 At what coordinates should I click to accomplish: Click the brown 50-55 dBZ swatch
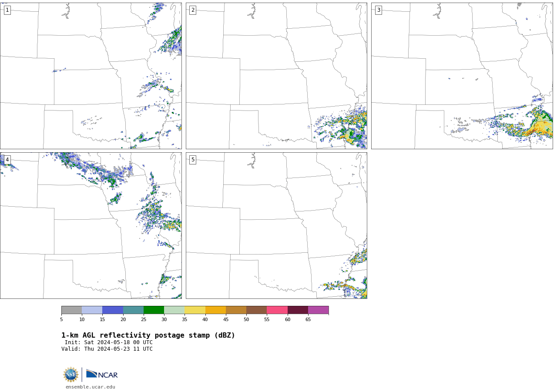pos(256,310)
